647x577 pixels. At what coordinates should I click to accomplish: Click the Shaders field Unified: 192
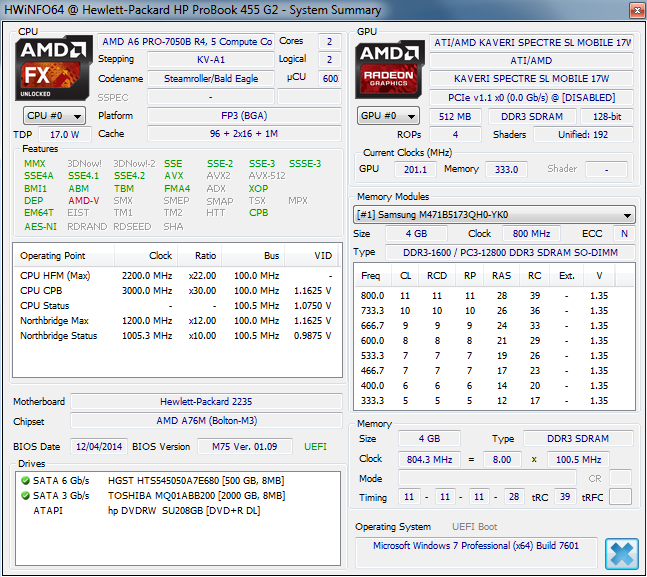[x=583, y=135]
